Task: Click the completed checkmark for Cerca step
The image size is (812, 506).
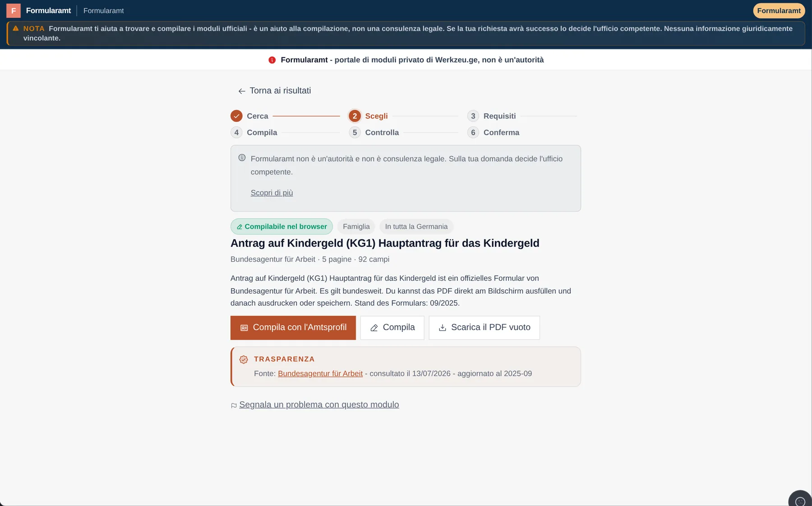Action: 236,116
